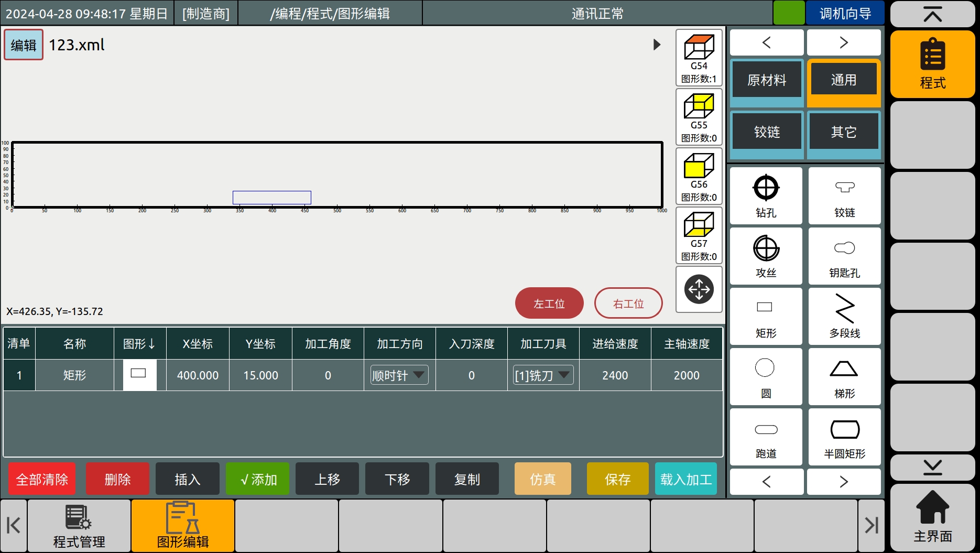Toggle the 编辑 edit mode button
Viewport: 980px width, 553px height.
[x=24, y=45]
